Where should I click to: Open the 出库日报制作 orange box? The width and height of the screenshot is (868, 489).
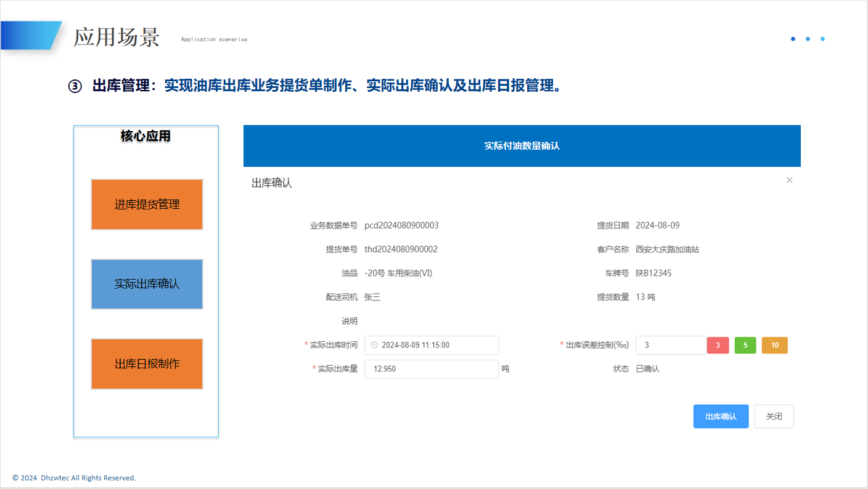coord(147,363)
